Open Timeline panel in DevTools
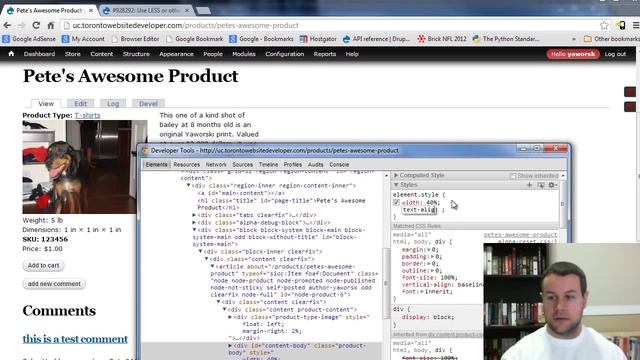This screenshot has width=640, height=360. pos(268,164)
